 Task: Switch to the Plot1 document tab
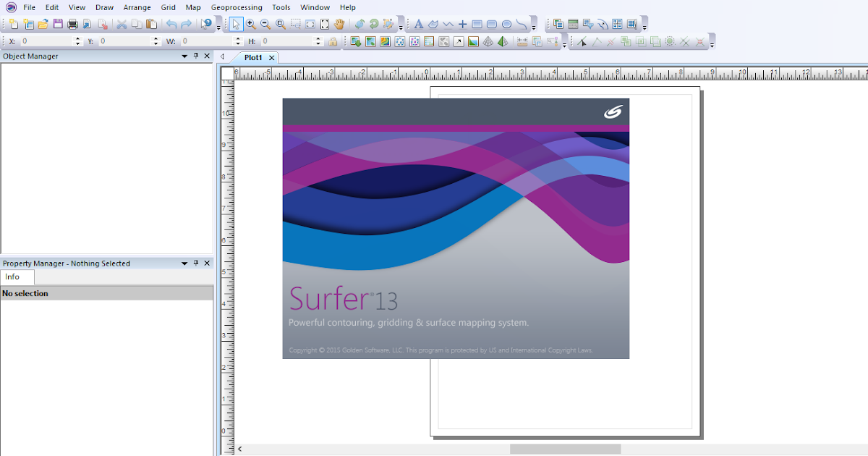(253, 57)
